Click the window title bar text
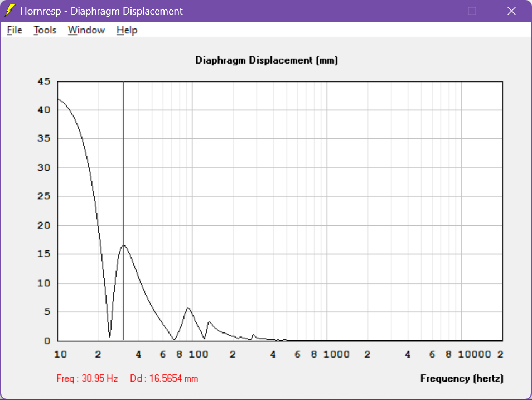This screenshot has height=400, width=532. click(x=101, y=11)
